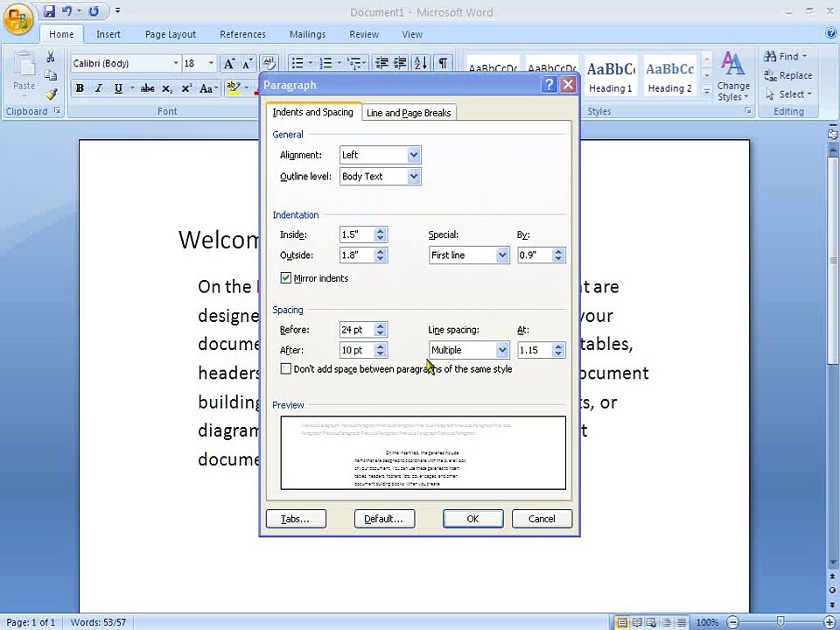This screenshot has height=630, width=840.
Task: Apply the Heading 2 style
Action: point(669,76)
